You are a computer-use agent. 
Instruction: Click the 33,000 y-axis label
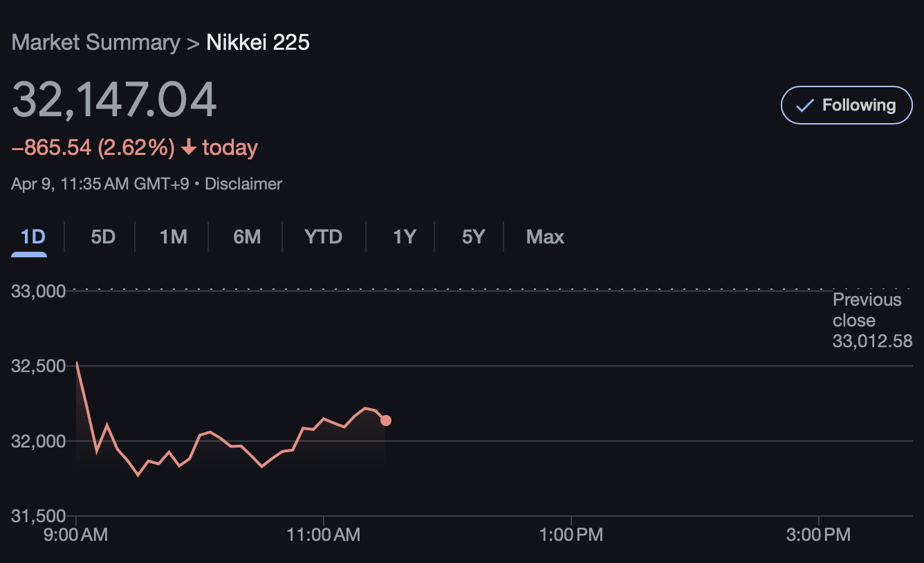point(39,291)
